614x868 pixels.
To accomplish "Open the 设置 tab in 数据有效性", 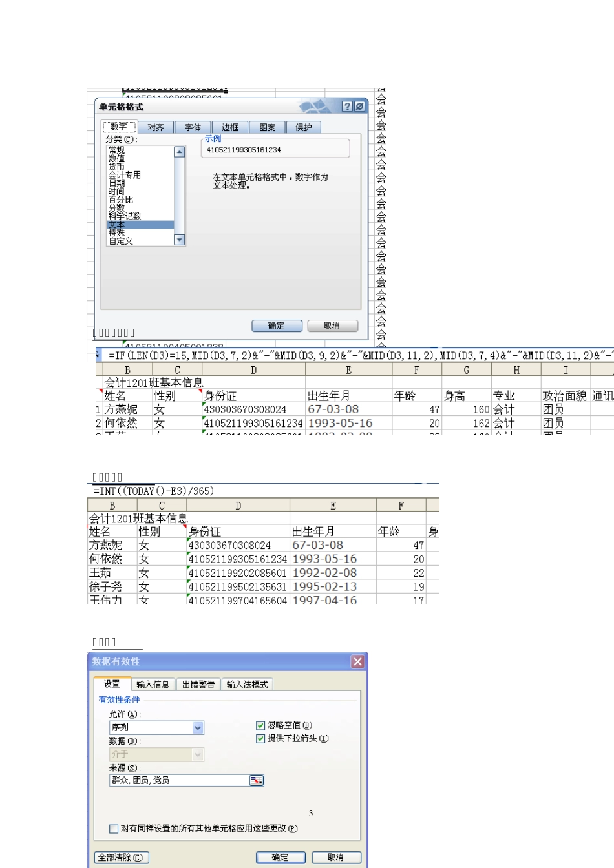I will pyautogui.click(x=112, y=684).
